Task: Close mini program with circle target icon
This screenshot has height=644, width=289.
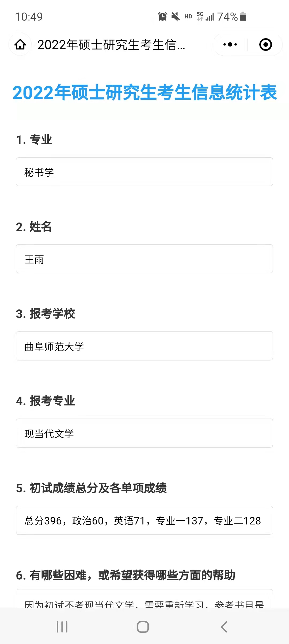Action: point(265,45)
